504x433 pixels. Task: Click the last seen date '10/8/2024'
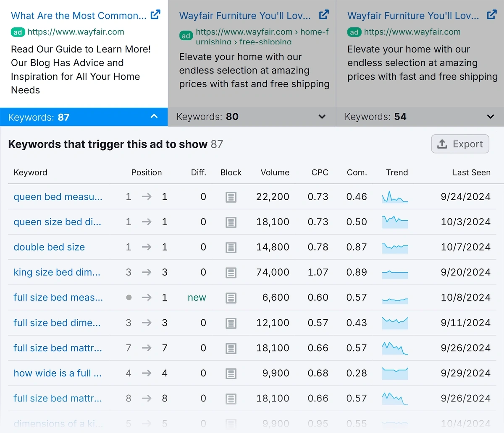pyautogui.click(x=465, y=297)
